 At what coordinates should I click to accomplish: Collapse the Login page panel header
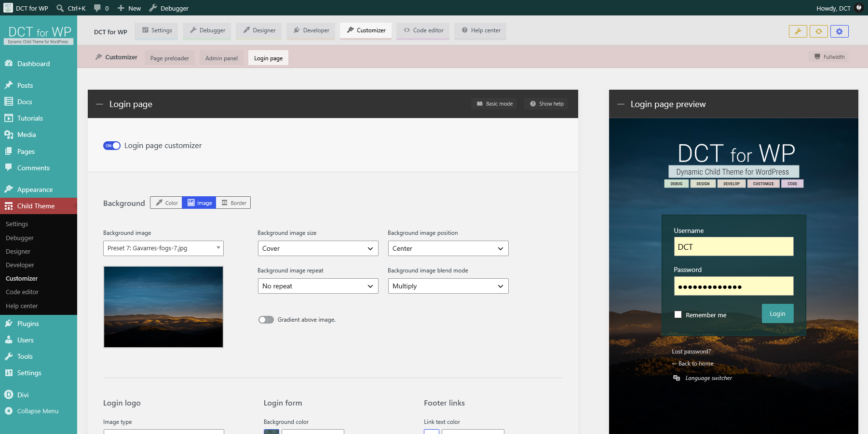pos(100,104)
